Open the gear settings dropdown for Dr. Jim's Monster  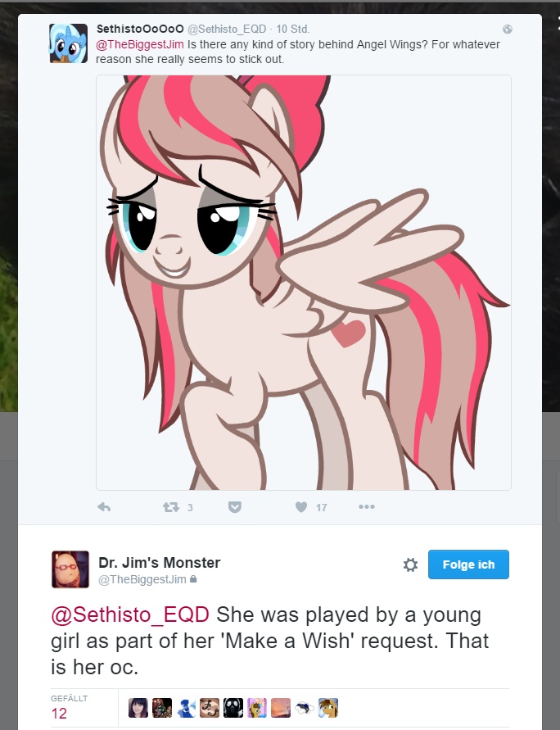pos(410,565)
